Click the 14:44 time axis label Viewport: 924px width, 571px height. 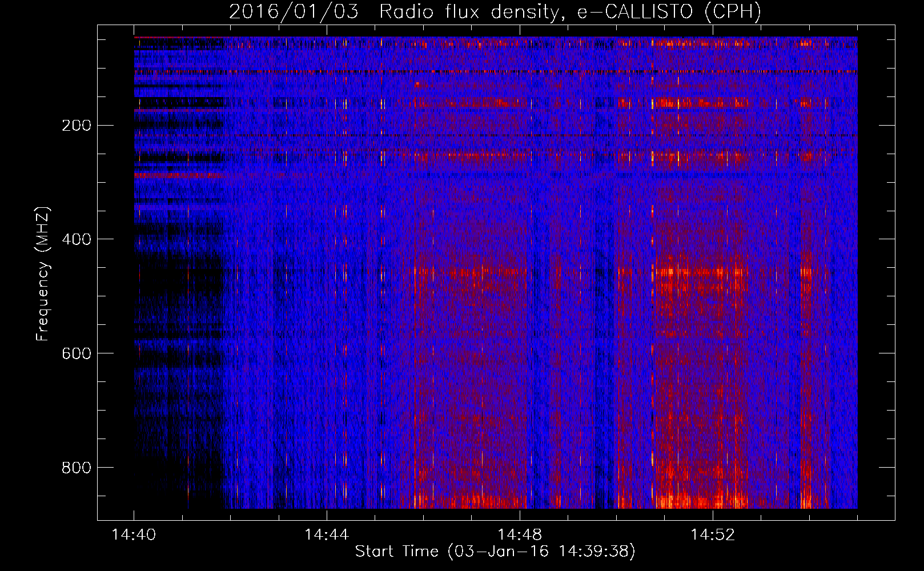click(327, 534)
